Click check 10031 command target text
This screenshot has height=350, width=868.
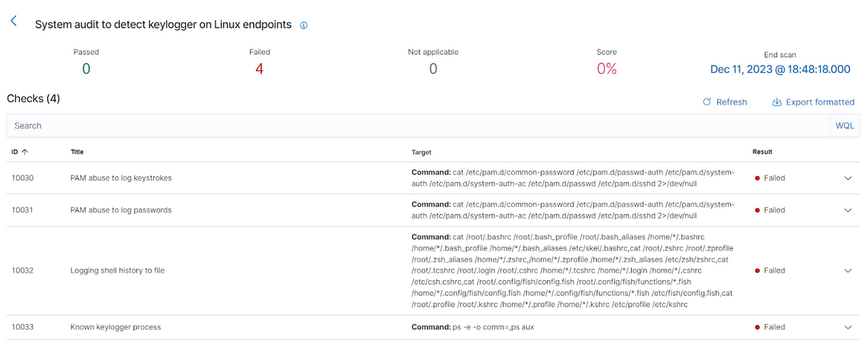tap(573, 210)
